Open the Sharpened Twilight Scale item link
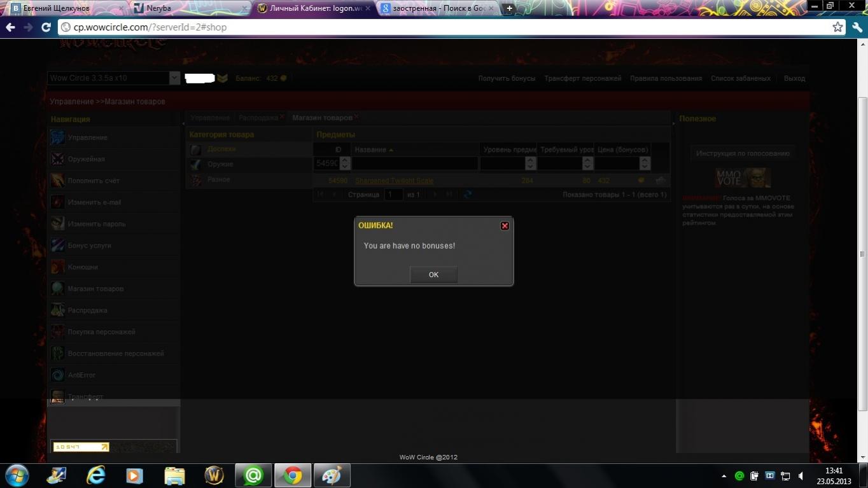This screenshot has width=868, height=488. [394, 181]
